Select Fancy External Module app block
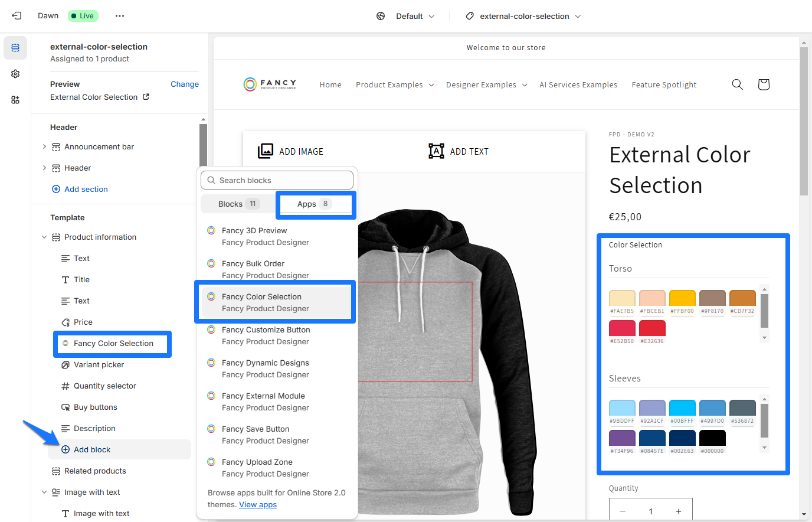The image size is (812, 522). (x=277, y=402)
